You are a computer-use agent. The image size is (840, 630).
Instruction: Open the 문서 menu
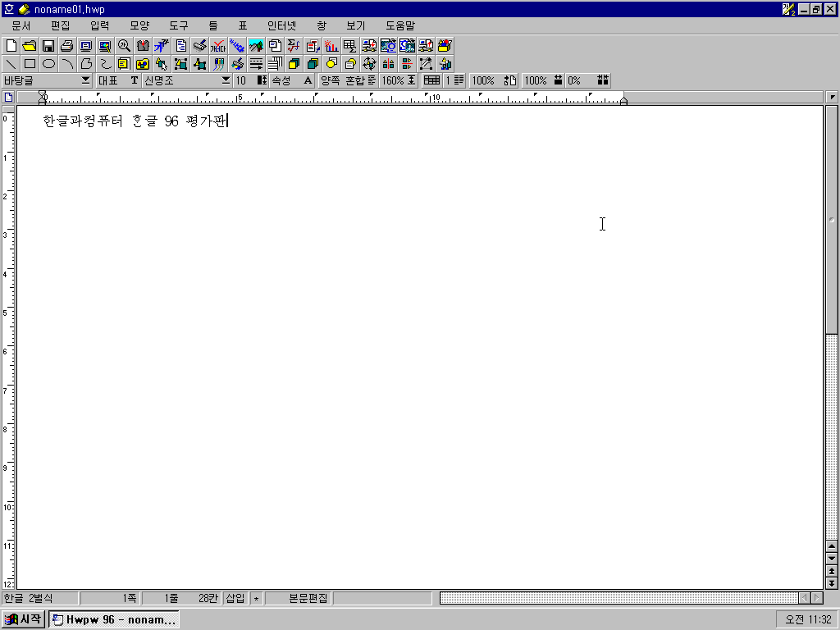coord(21,25)
